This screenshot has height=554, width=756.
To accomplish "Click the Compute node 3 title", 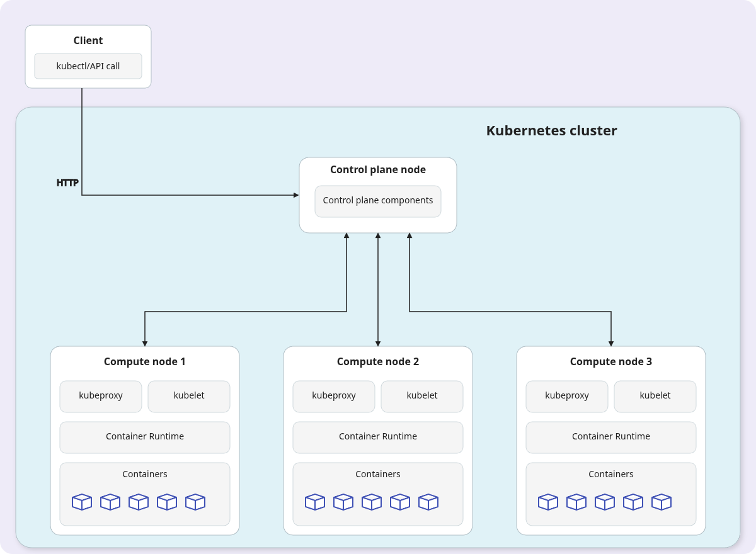I will click(611, 361).
